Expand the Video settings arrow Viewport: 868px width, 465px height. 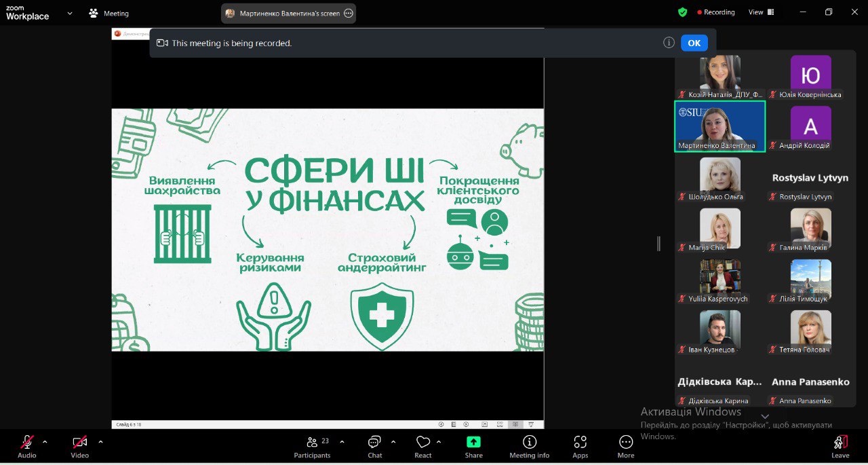100,442
